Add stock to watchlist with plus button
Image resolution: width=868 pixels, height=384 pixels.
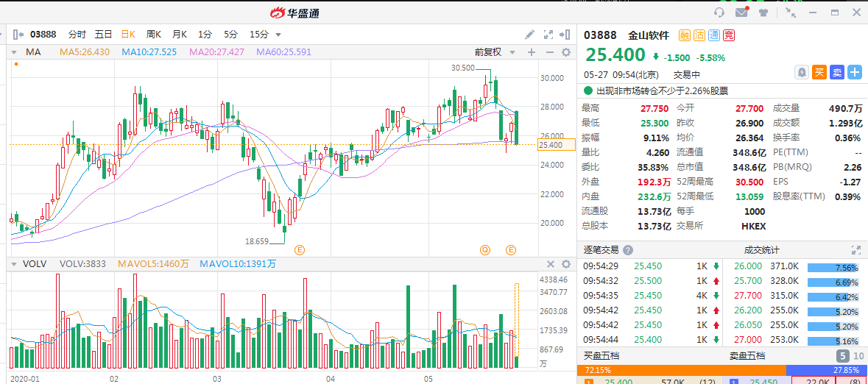855,72
